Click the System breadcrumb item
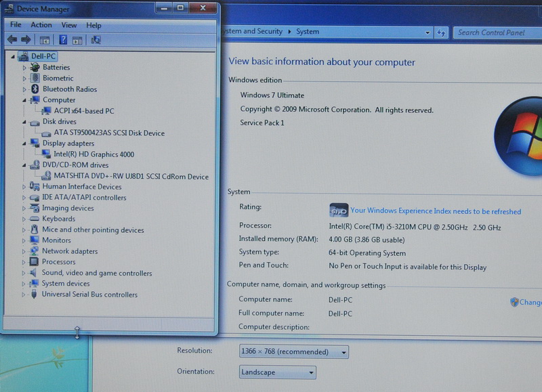The height and width of the screenshot is (392, 542). [x=308, y=32]
